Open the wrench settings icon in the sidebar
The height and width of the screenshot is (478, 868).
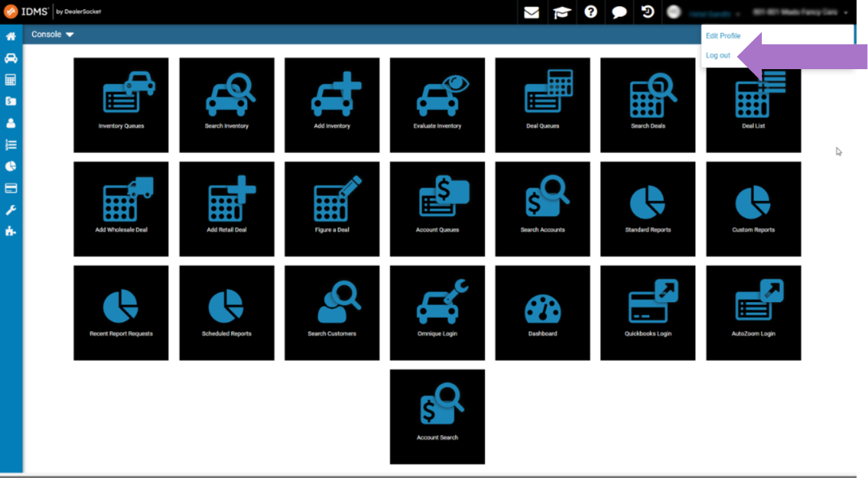[x=9, y=209]
